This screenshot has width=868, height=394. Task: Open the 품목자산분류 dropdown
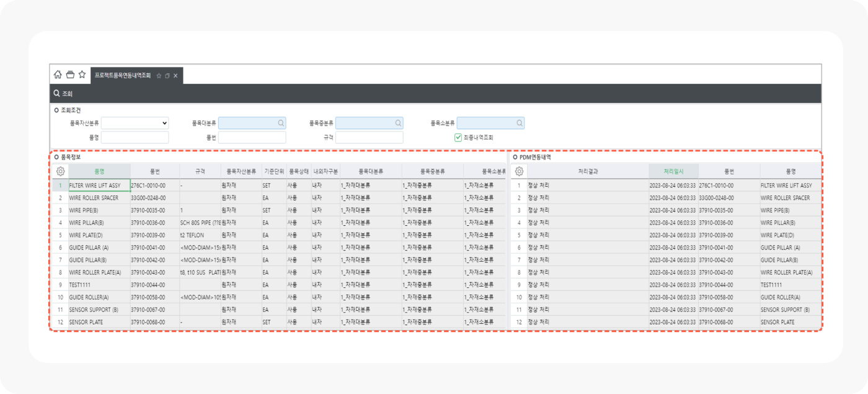pos(135,123)
